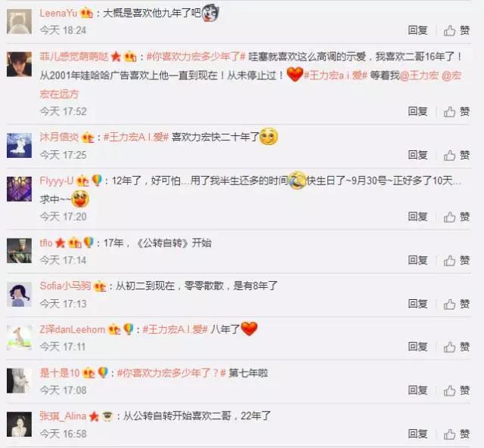
Task: Click thumbs-up on the 17:52 comment
Action: point(457,111)
